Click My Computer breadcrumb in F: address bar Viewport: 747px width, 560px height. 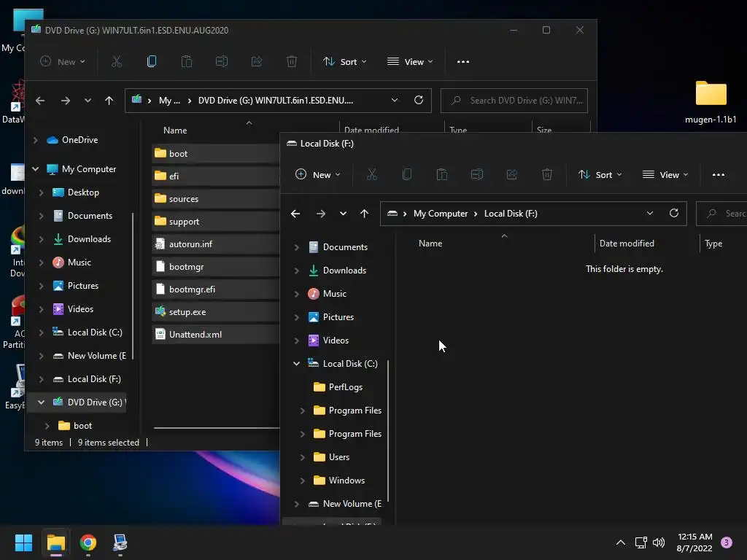[x=440, y=214]
